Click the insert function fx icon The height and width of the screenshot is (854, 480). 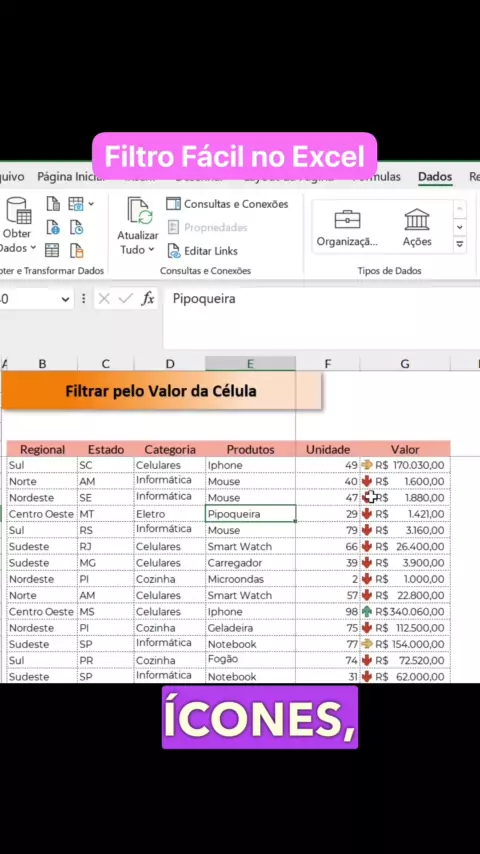coord(148,298)
